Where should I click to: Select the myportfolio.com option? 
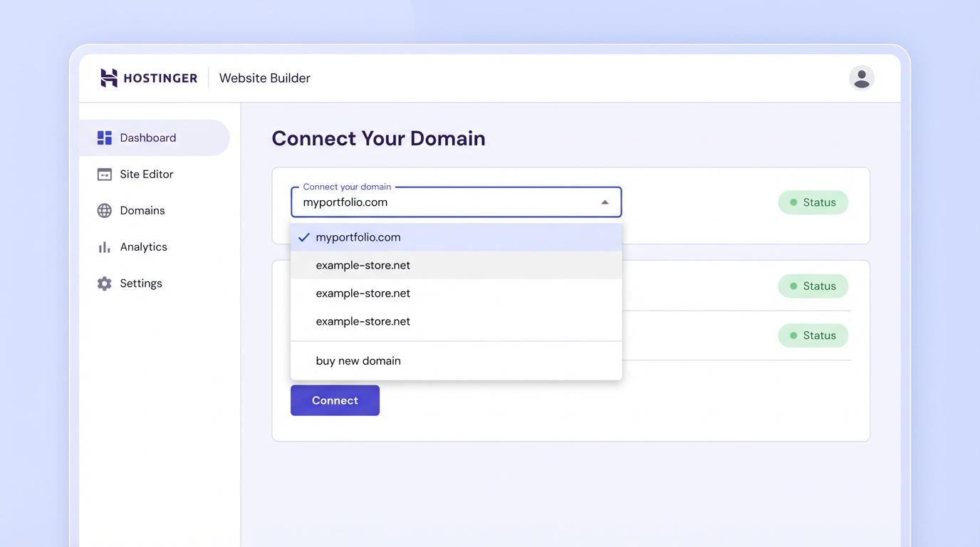[358, 236]
